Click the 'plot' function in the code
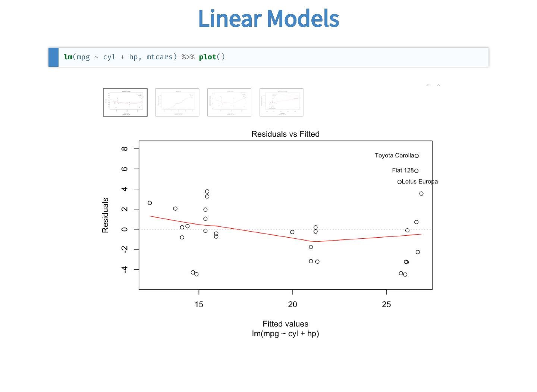The width and height of the screenshot is (537, 392). [x=207, y=57]
